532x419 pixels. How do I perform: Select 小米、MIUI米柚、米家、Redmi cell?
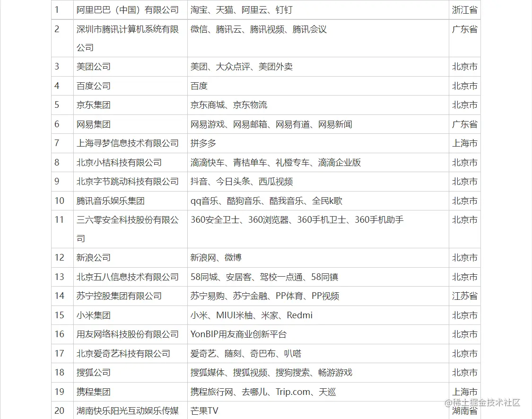coord(318,315)
